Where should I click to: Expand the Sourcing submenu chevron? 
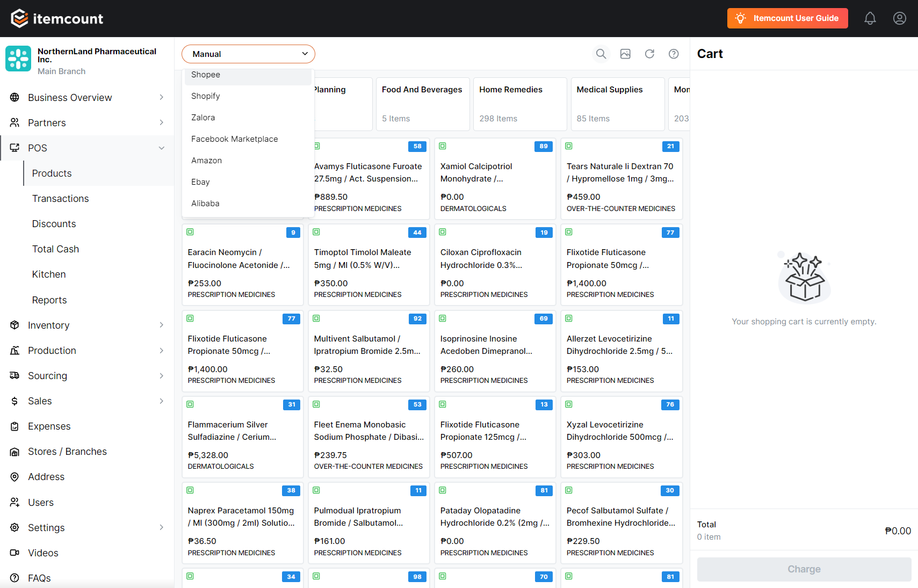[162, 375]
